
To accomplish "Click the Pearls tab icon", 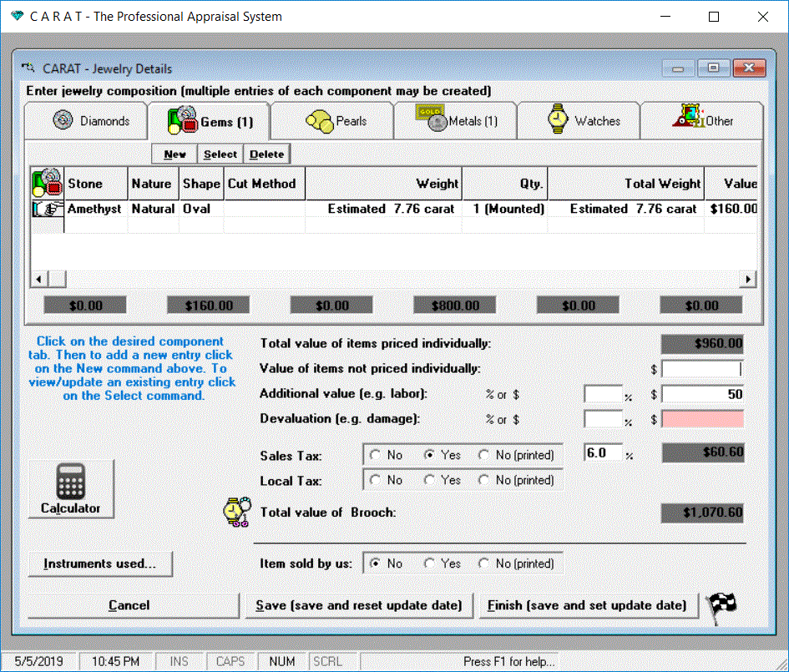I will [x=319, y=121].
